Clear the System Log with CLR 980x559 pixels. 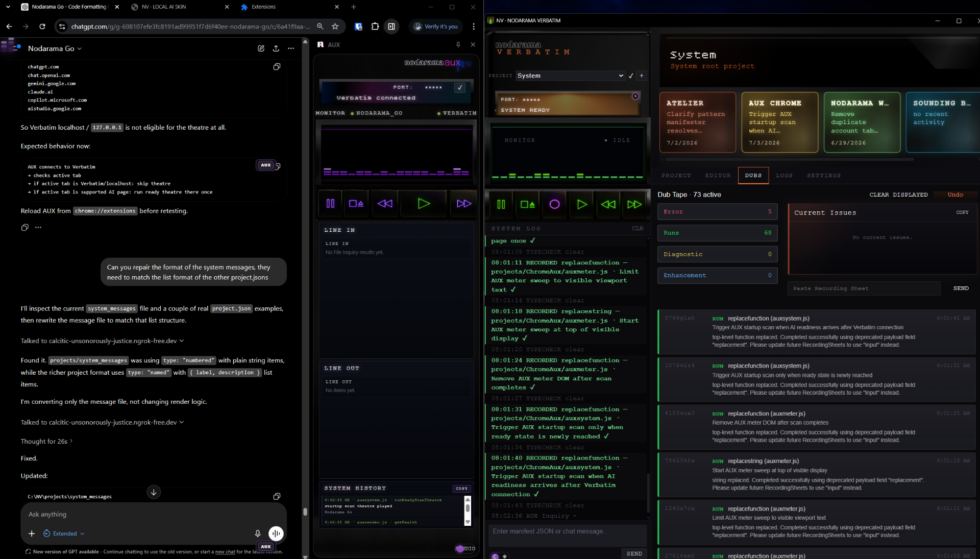[638, 229]
